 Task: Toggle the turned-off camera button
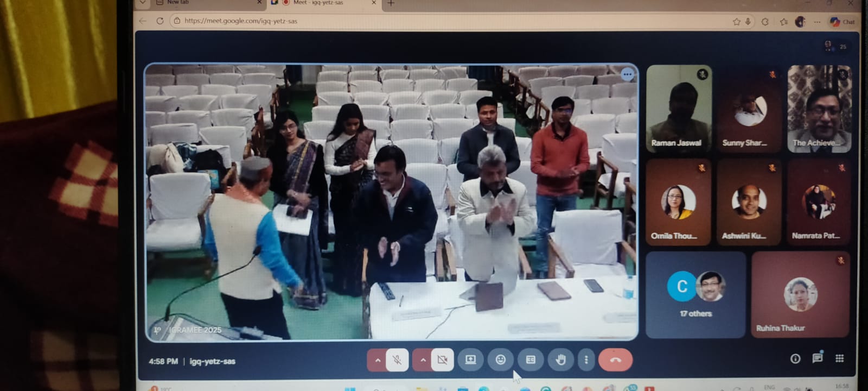coord(442,360)
